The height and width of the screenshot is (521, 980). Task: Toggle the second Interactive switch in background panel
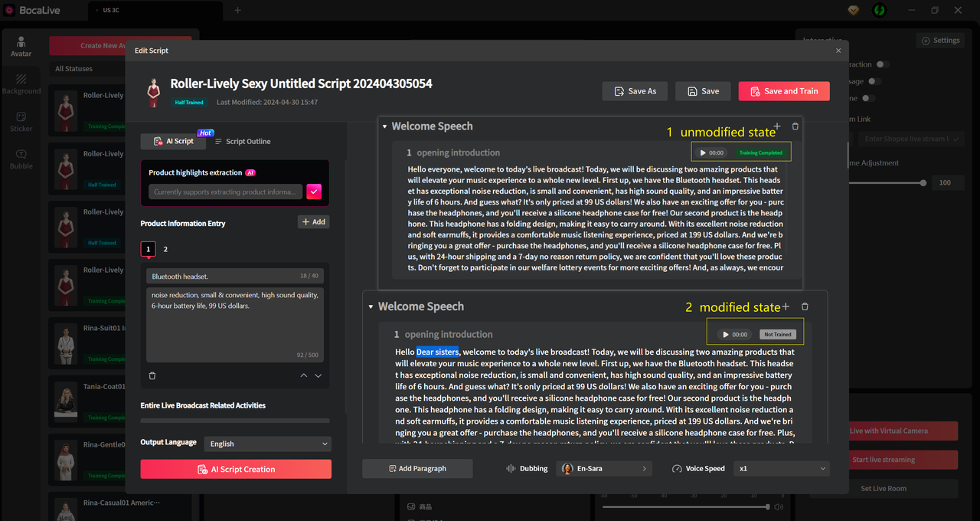(x=874, y=81)
